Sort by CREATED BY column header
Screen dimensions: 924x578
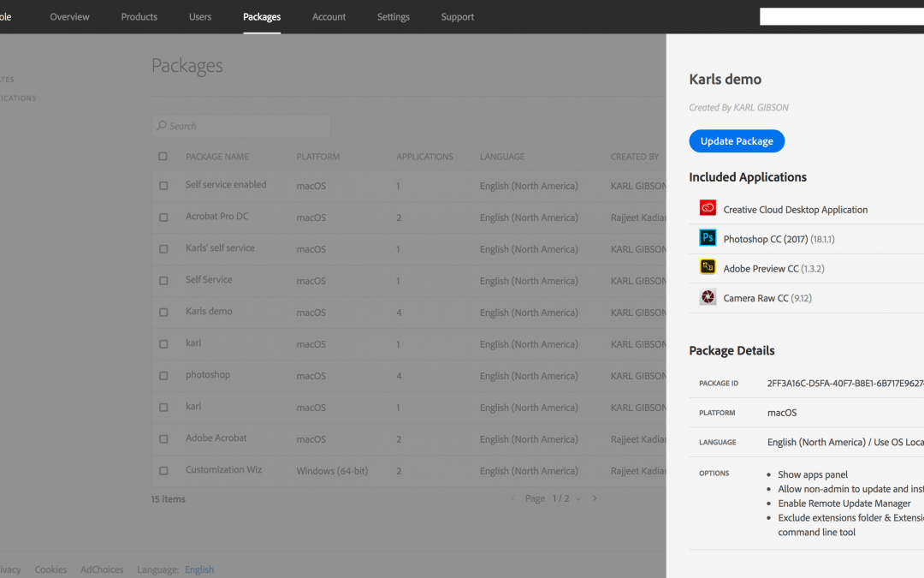(x=635, y=157)
